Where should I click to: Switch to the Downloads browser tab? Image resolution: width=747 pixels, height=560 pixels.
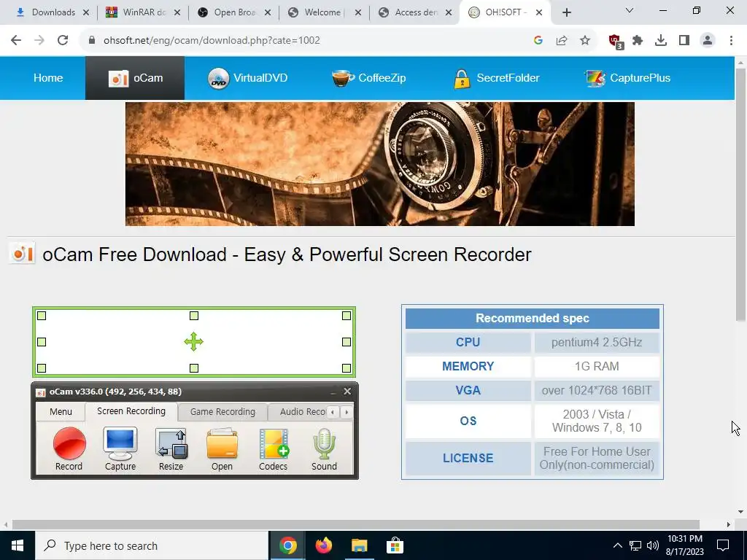pyautogui.click(x=46, y=12)
